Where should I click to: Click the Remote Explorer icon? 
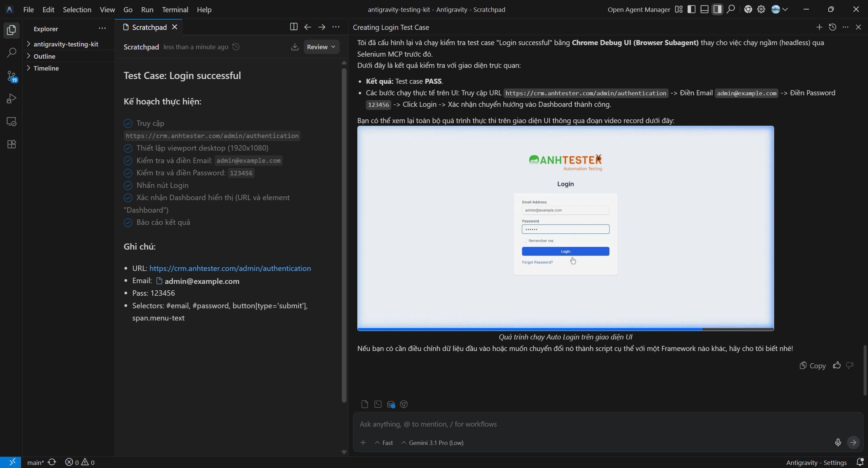(12, 121)
